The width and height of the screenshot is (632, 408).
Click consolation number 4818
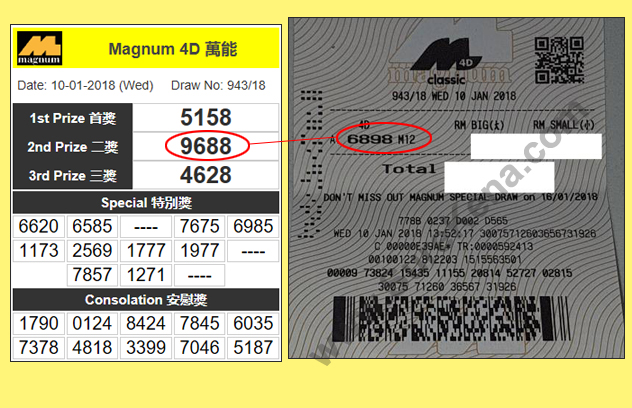tap(92, 348)
